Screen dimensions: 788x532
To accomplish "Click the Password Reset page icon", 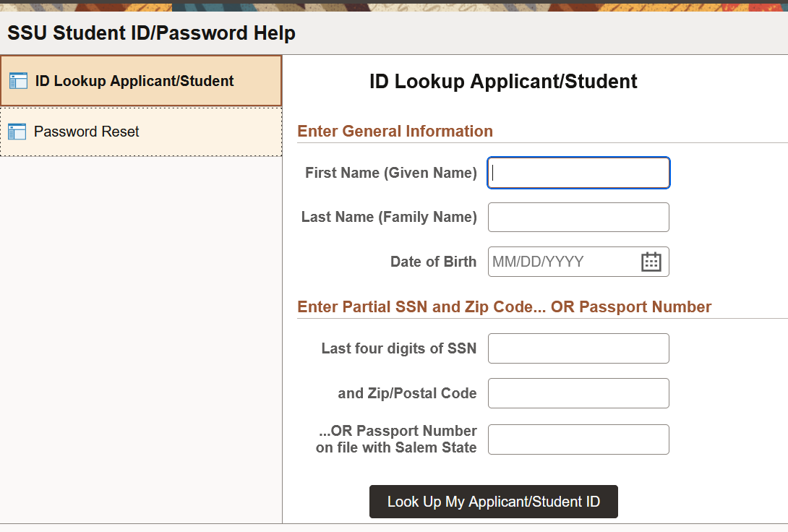I will pyautogui.click(x=17, y=132).
